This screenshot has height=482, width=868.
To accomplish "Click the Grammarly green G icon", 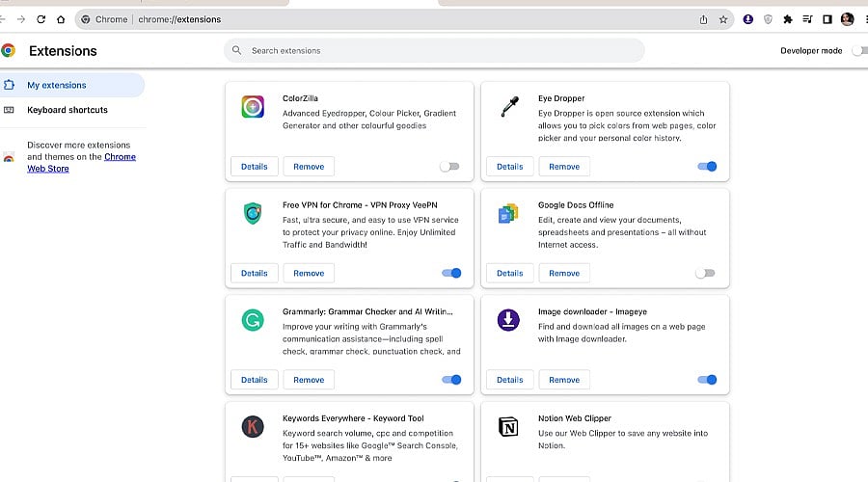I will click(x=253, y=320).
